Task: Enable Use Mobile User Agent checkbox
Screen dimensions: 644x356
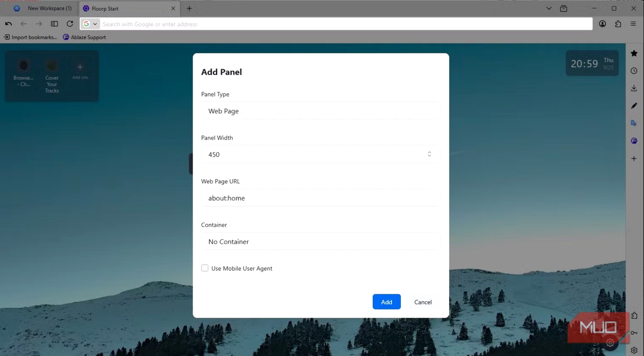Action: tap(204, 268)
